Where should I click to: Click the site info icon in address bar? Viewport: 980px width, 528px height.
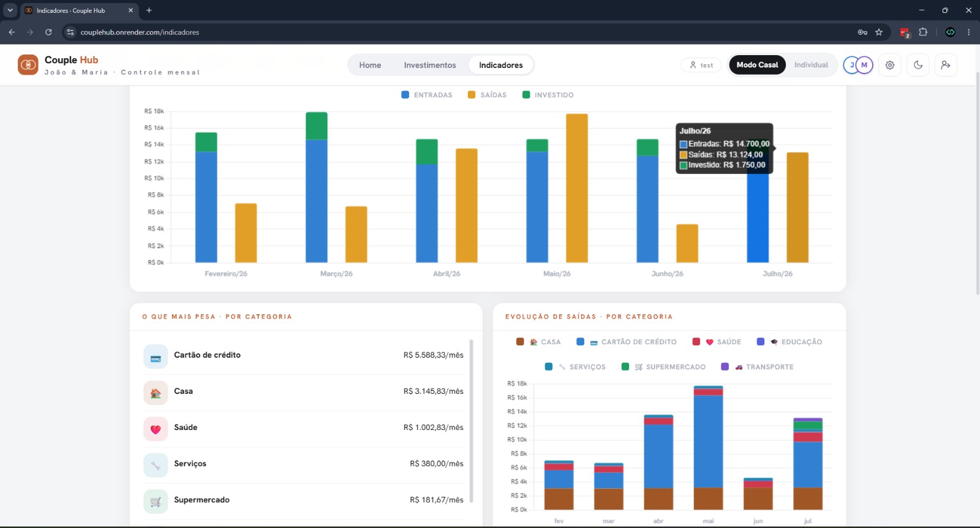[x=70, y=32]
